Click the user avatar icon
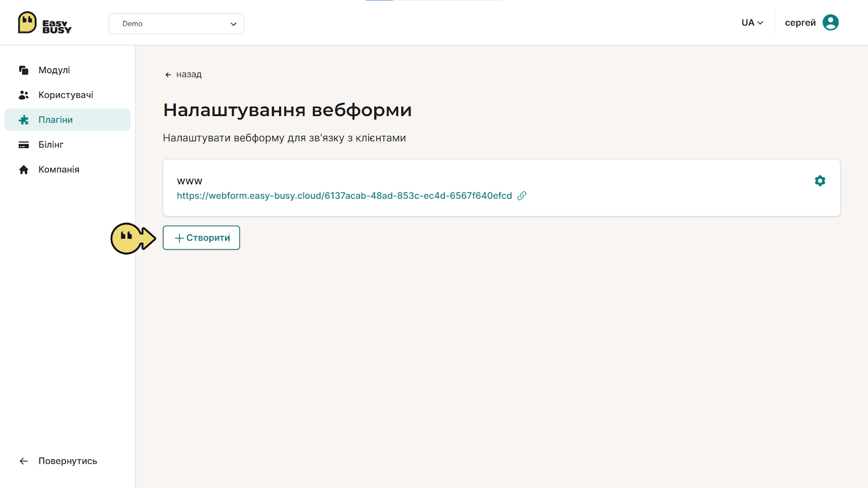Viewport: 868px width, 488px height. pyautogui.click(x=831, y=23)
